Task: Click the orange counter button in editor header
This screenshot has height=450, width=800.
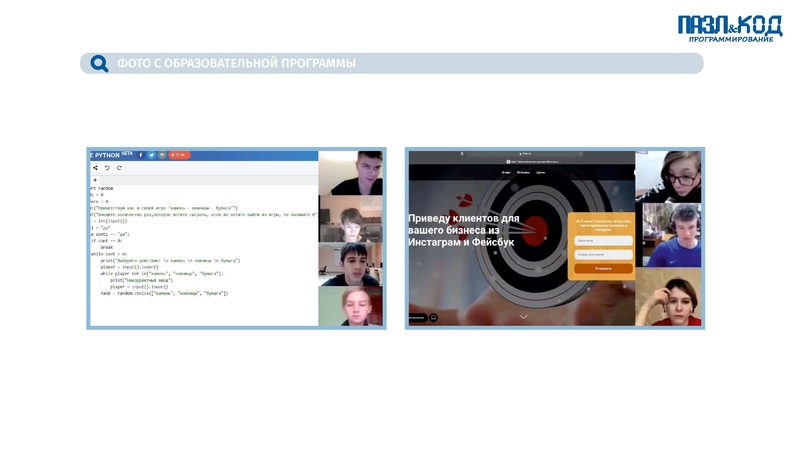Action: click(179, 155)
